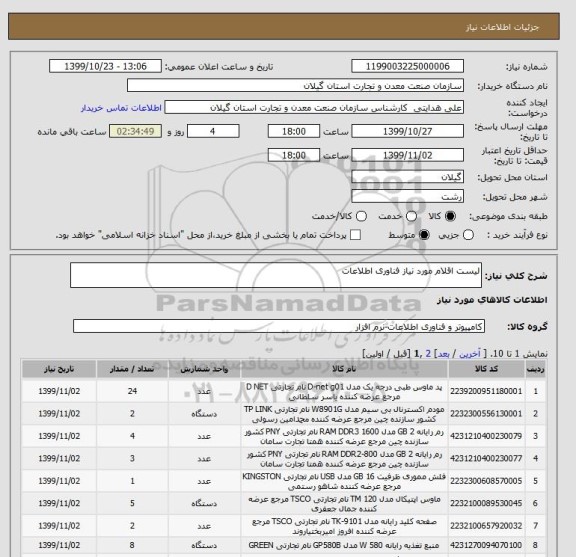Select the کالا radio button
The width and height of the screenshot is (576, 557).
tap(450, 216)
